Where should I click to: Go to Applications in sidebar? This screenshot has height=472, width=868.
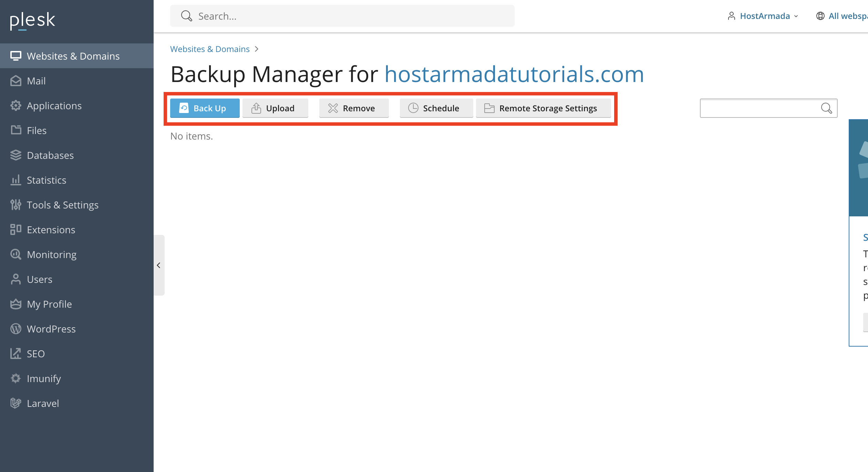(x=77, y=105)
